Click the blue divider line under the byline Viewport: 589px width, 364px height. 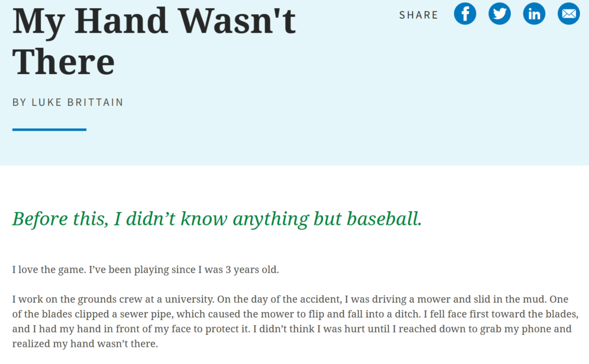[x=49, y=129]
